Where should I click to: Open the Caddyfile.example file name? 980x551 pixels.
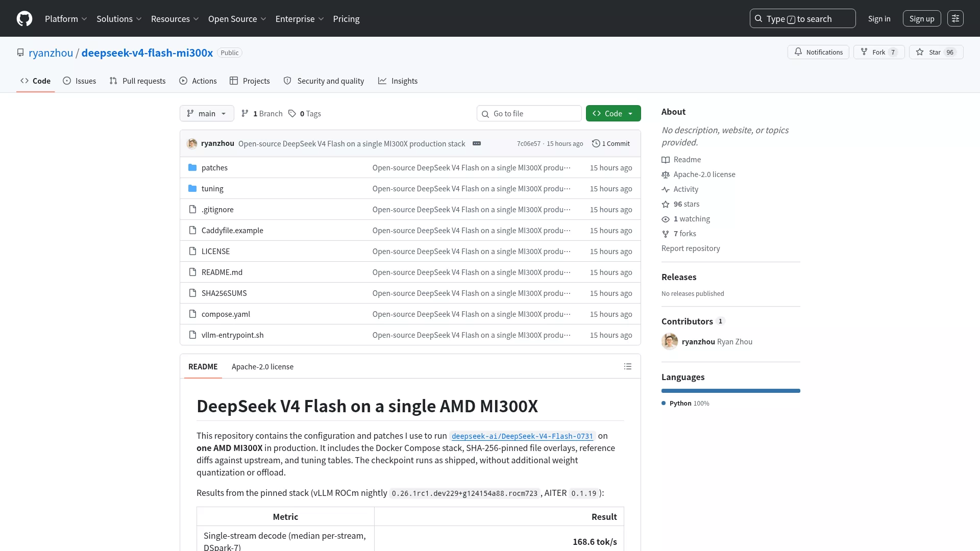coord(232,231)
